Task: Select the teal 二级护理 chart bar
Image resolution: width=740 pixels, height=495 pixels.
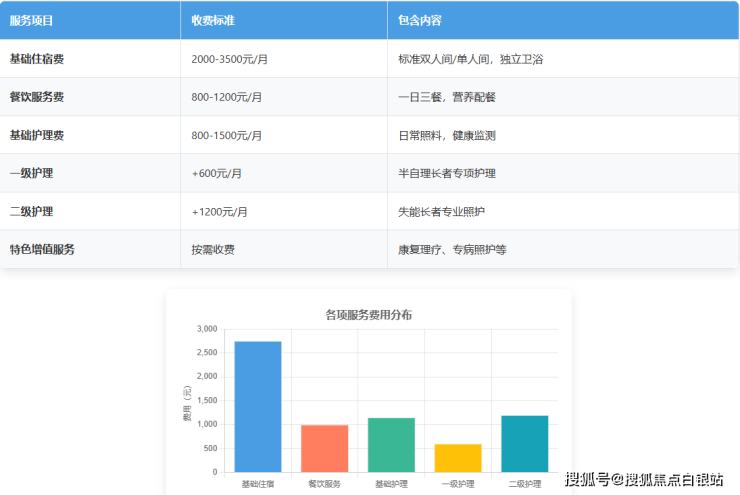Action: [x=524, y=443]
